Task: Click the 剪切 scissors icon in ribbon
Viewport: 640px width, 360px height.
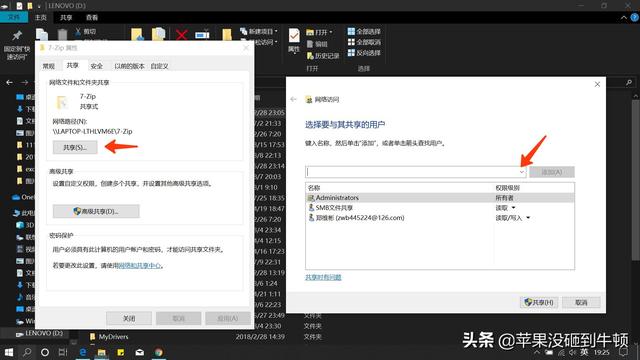Action: [78, 31]
